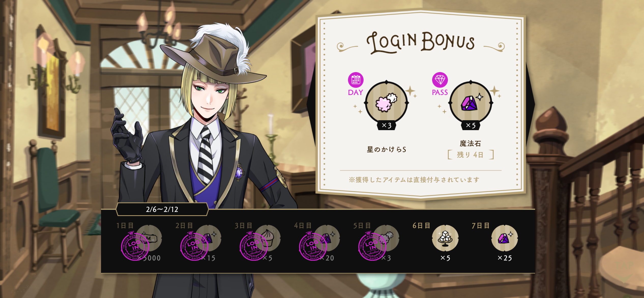Tap the day 6 sugar cubes reward
The image size is (644, 298).
pyautogui.click(x=445, y=238)
